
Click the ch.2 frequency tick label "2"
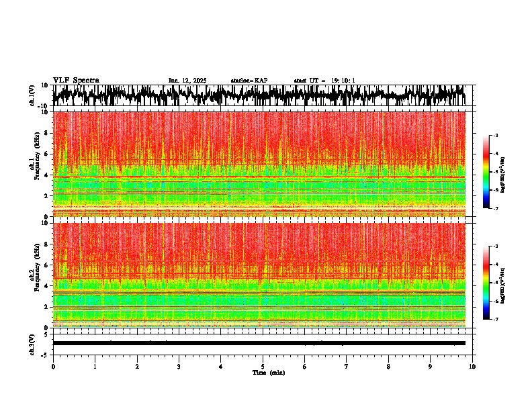coord(46,307)
